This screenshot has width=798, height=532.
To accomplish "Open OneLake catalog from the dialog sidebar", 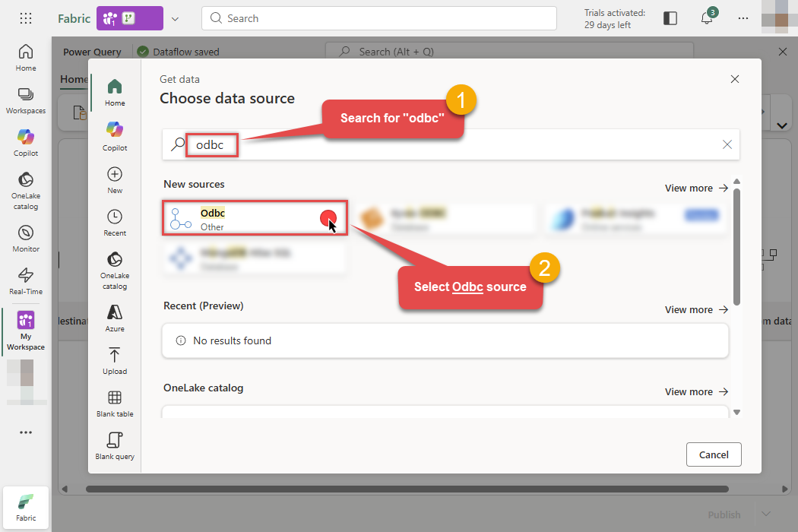I will [114, 270].
